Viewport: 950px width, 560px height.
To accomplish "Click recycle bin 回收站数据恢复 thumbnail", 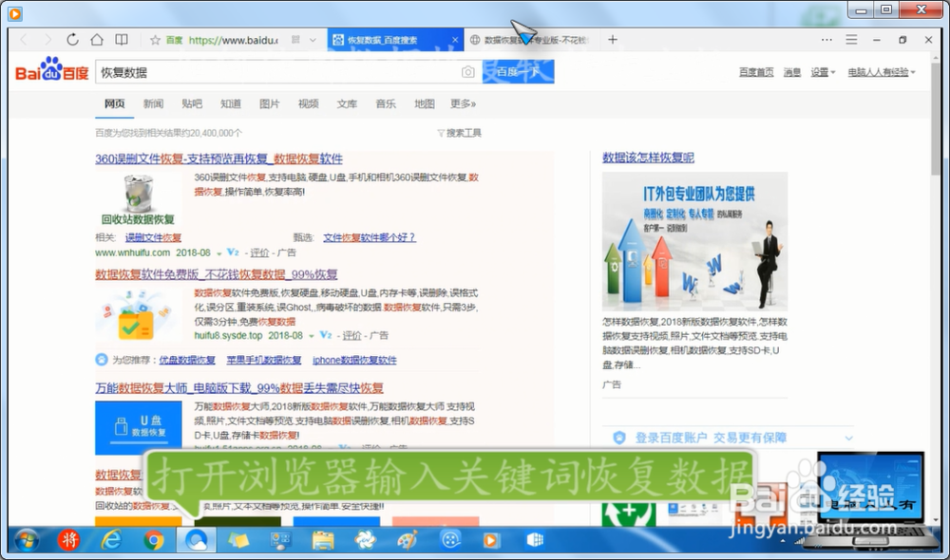I will (x=138, y=199).
